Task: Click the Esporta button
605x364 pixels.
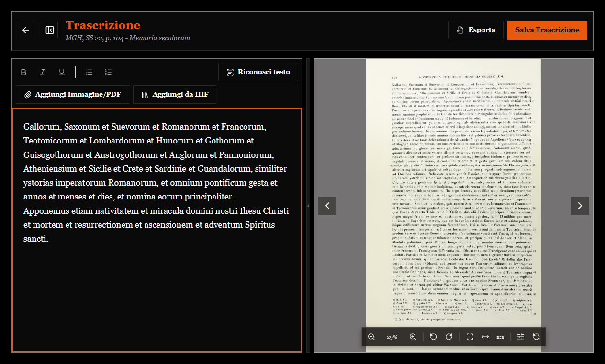Action: click(476, 30)
